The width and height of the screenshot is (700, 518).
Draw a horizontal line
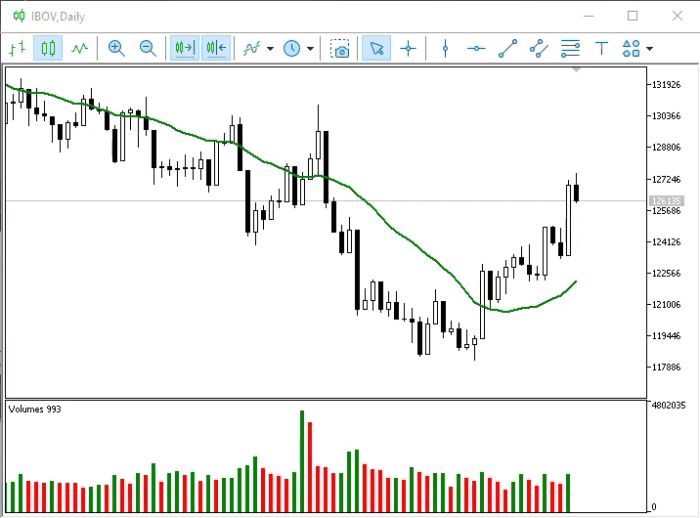coord(476,48)
